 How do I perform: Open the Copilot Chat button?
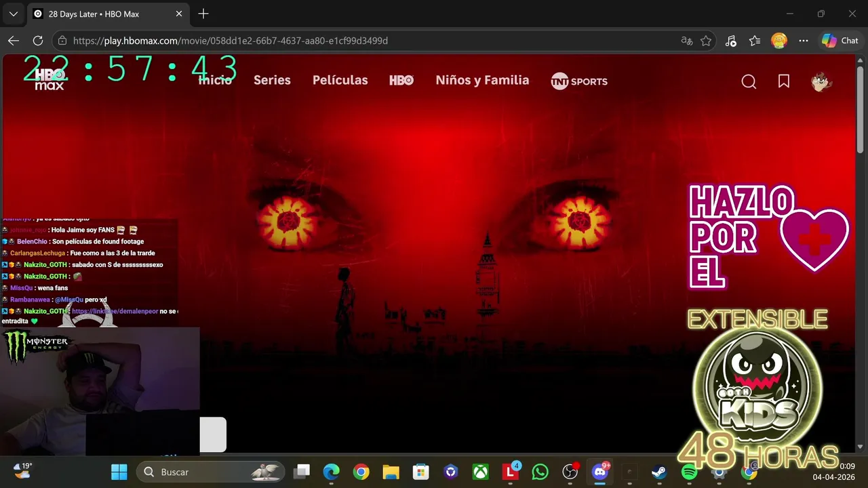tap(840, 41)
